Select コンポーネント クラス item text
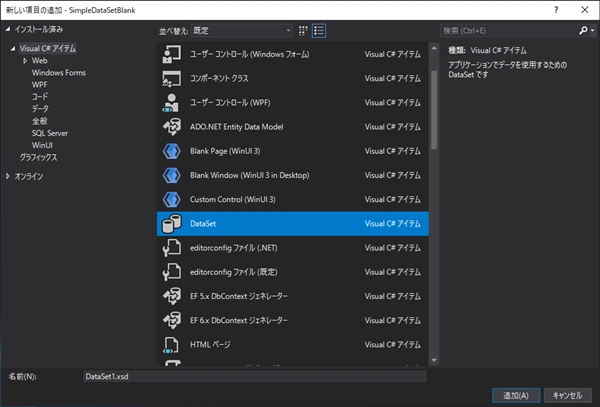The height and width of the screenshot is (407, 600). [x=219, y=78]
